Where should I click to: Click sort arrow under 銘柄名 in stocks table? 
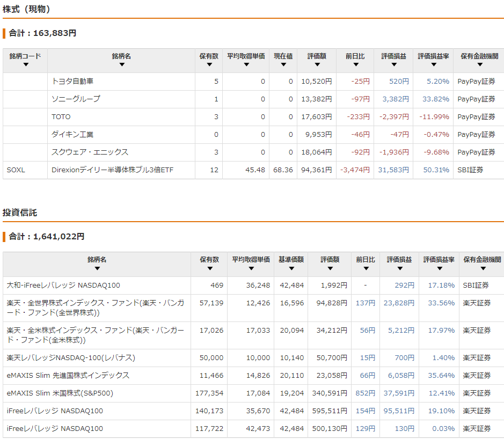[x=122, y=64]
